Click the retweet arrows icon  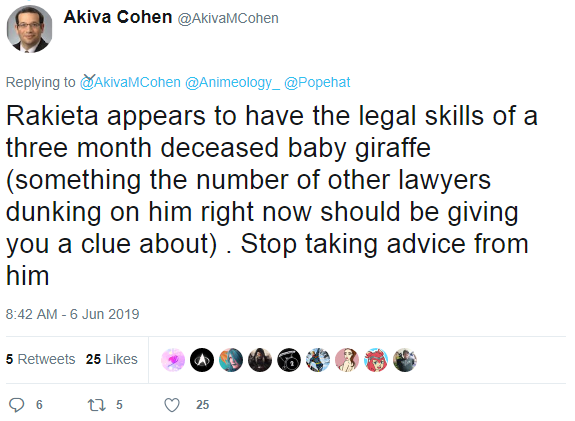point(97,405)
